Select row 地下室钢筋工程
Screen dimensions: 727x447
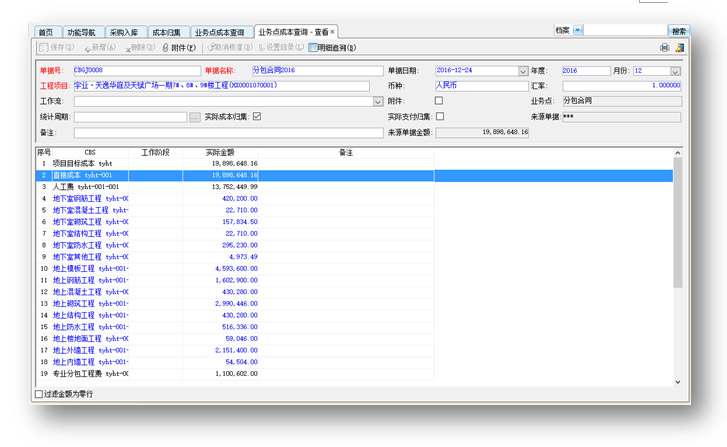[235, 198]
